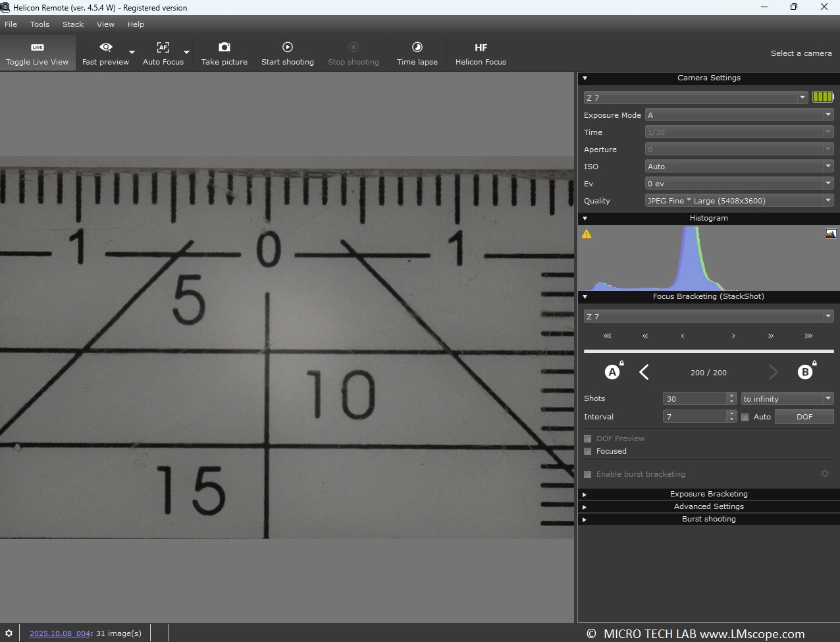
Task: Open the Stack menu
Action: coord(72,24)
